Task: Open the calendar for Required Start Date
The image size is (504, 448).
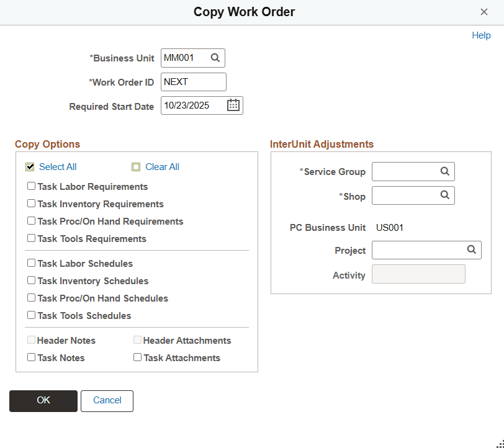Action: point(233,105)
